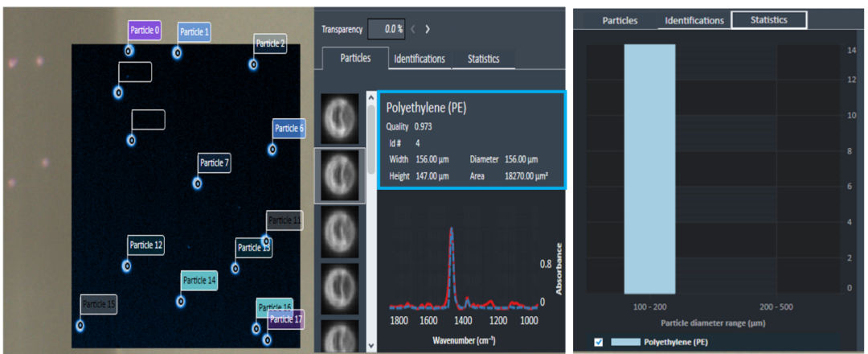Click the marker circle under Particle 17
Image resolution: width=868 pixels, height=354 pixels.
click(268, 339)
